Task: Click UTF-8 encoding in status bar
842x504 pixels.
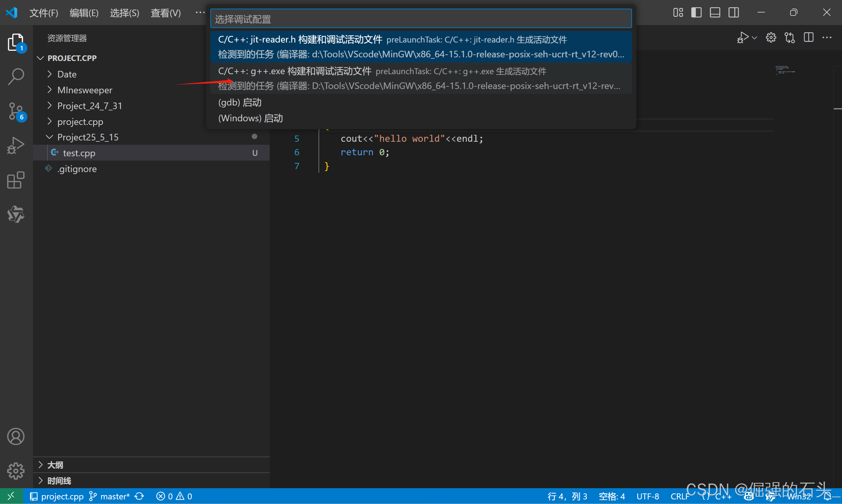Action: click(x=647, y=496)
